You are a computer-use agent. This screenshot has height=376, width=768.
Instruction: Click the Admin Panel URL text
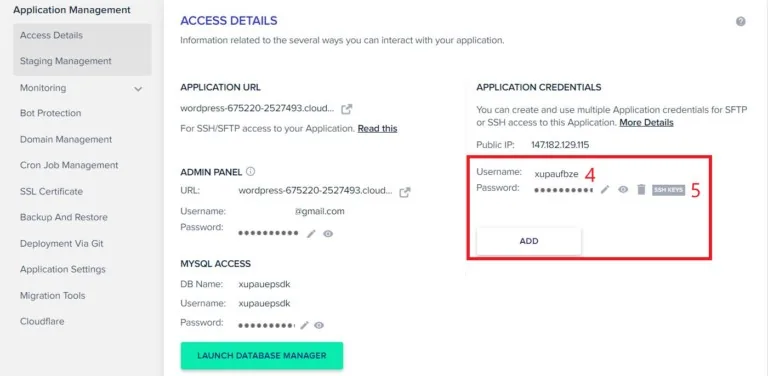point(315,190)
